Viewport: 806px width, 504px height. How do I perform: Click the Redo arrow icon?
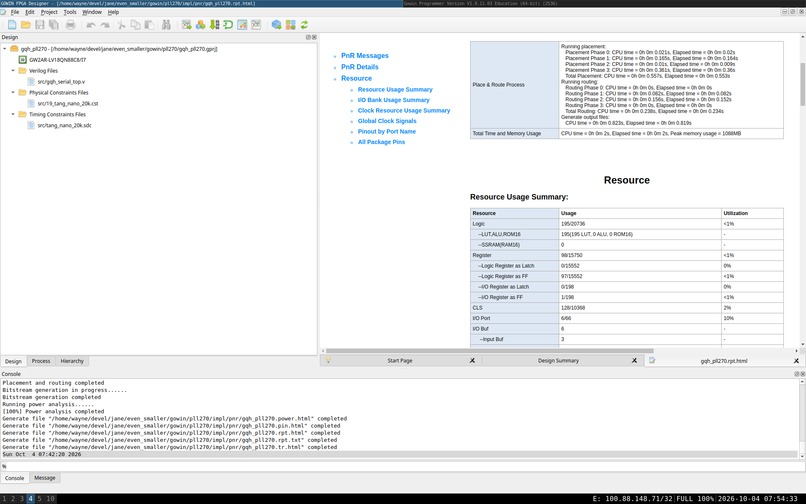click(104, 25)
